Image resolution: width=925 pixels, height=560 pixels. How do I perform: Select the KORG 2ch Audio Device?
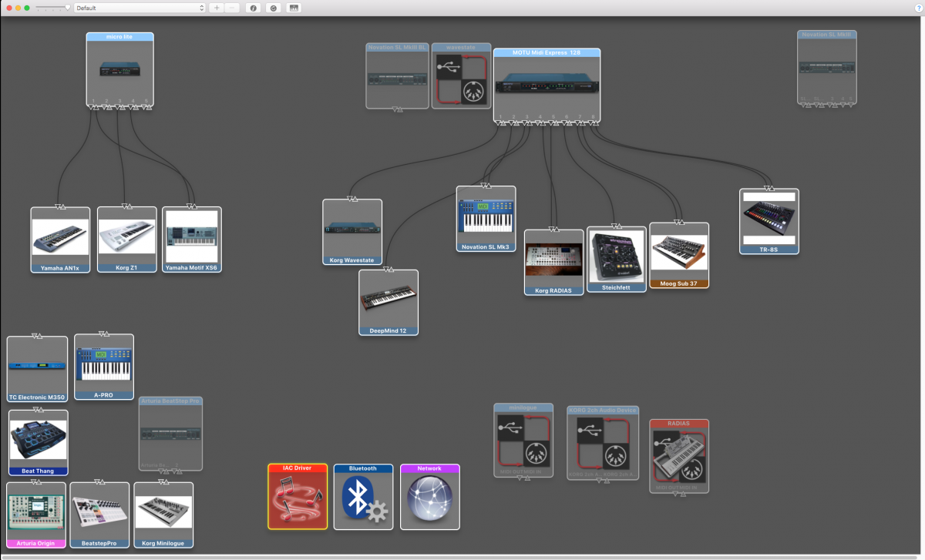pyautogui.click(x=603, y=443)
